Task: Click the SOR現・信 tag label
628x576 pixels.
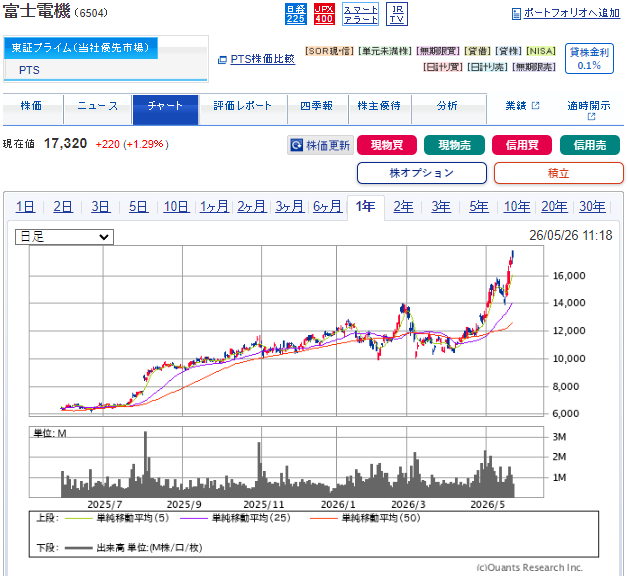Action: (x=329, y=51)
